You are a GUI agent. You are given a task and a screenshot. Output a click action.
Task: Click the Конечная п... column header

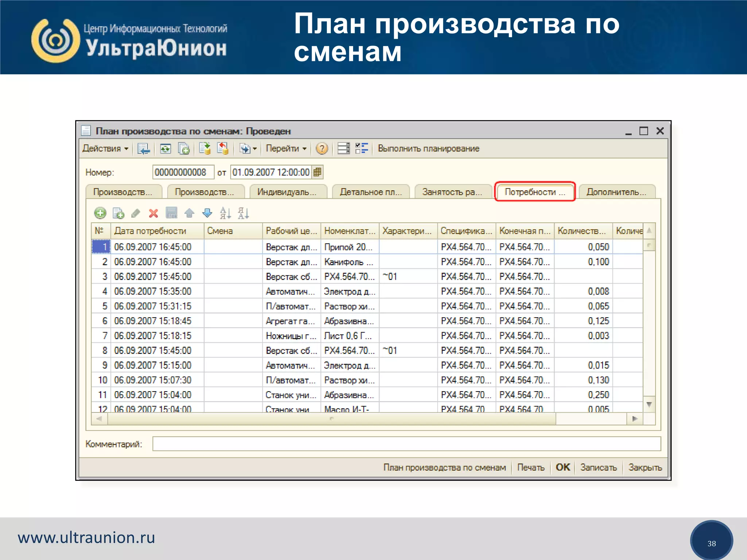525,231
